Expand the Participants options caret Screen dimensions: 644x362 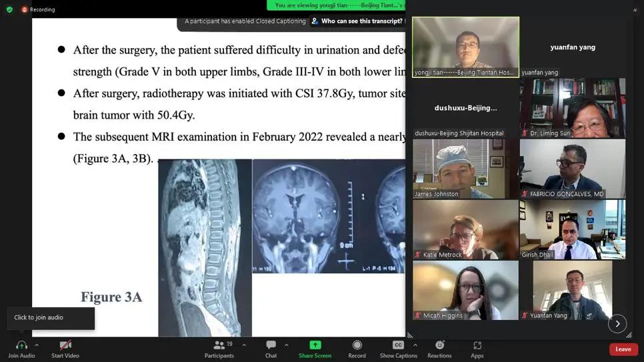pyautogui.click(x=244, y=345)
